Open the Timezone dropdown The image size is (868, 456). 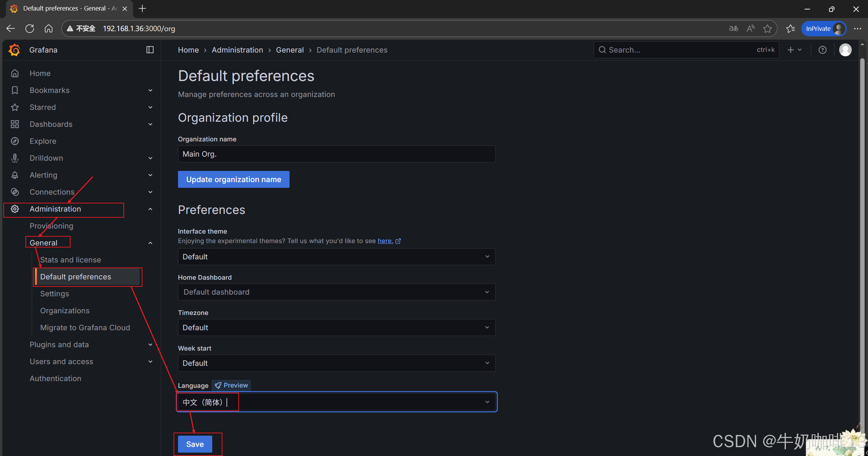click(336, 328)
